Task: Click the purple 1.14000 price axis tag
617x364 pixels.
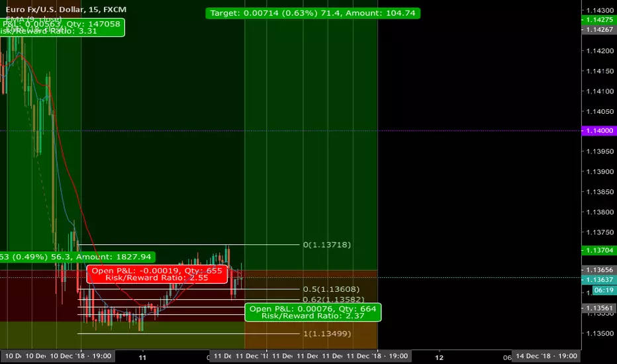Action: pyautogui.click(x=599, y=130)
